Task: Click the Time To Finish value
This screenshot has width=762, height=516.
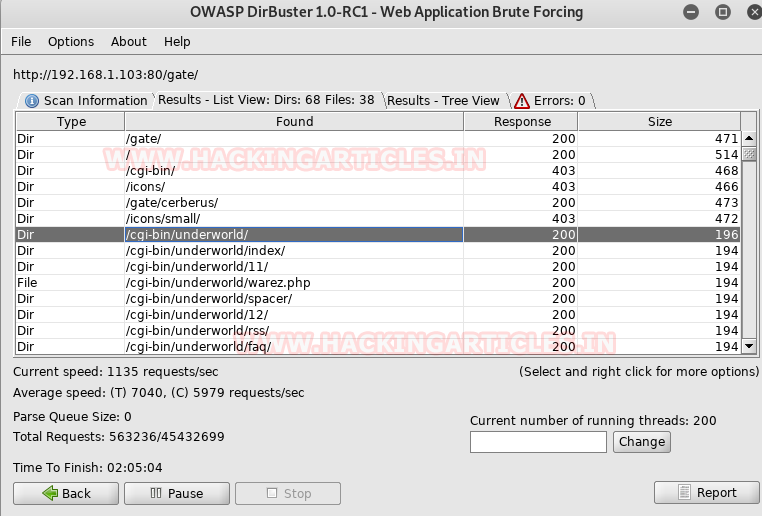Action: [x=135, y=468]
